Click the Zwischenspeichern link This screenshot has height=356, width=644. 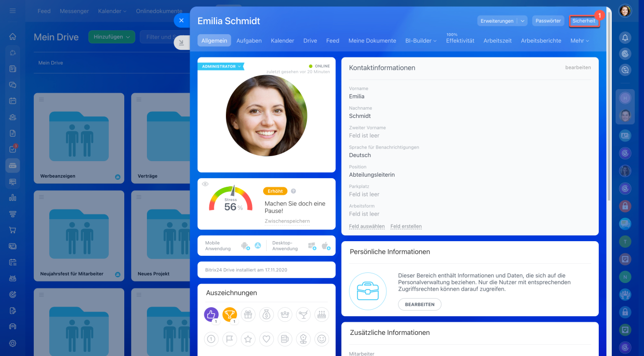287,221
